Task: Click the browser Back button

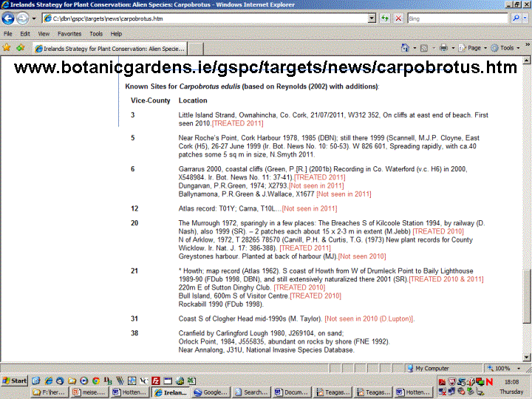Action: (x=10, y=18)
